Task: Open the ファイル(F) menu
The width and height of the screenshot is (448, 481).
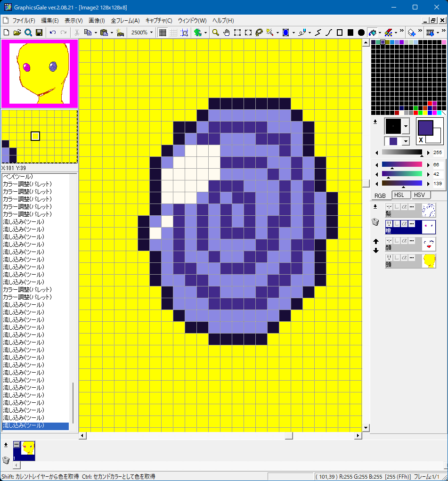Action: pos(24,21)
